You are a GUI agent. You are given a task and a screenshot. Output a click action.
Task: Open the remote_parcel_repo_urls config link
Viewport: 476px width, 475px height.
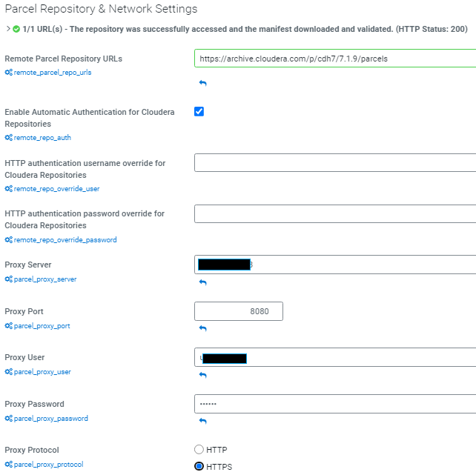pos(53,73)
